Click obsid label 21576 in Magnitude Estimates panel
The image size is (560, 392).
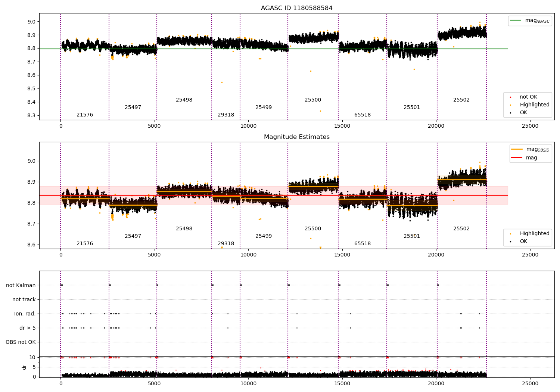pyautogui.click(x=85, y=244)
